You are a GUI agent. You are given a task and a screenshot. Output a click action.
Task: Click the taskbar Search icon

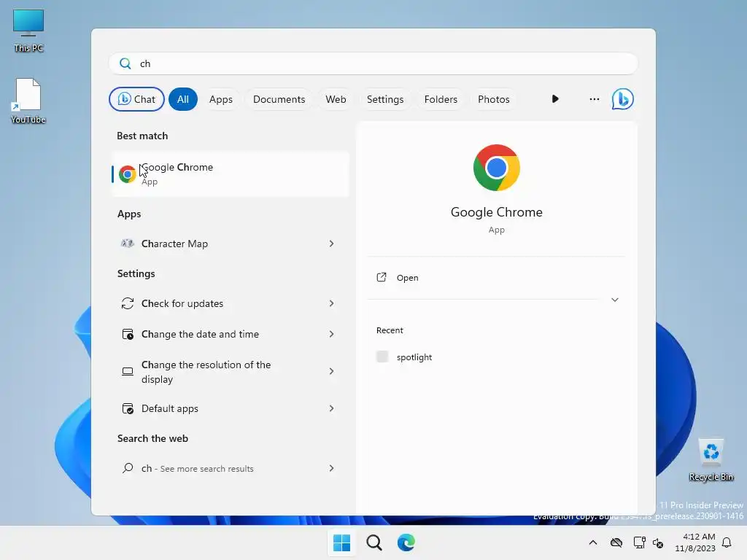pos(374,542)
